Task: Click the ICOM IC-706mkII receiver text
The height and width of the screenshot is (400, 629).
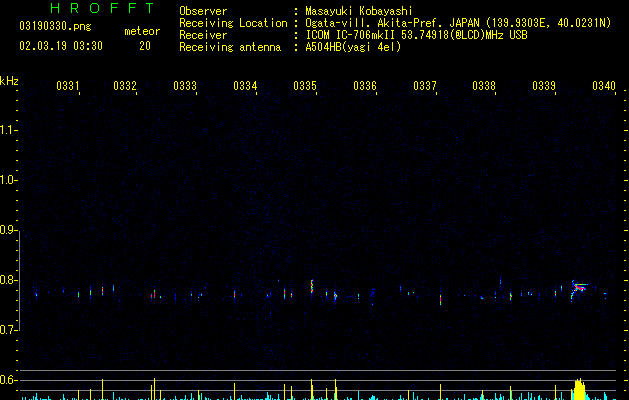Action: point(416,35)
